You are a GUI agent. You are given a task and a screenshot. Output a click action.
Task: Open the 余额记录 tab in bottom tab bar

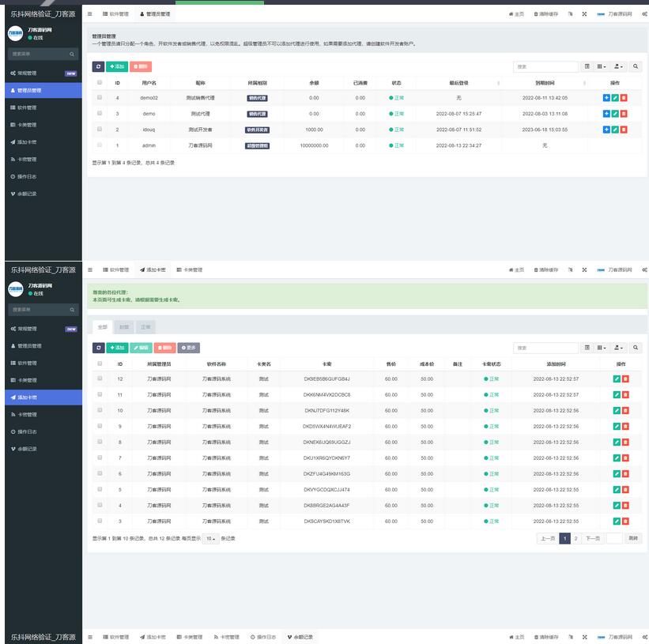click(x=300, y=637)
